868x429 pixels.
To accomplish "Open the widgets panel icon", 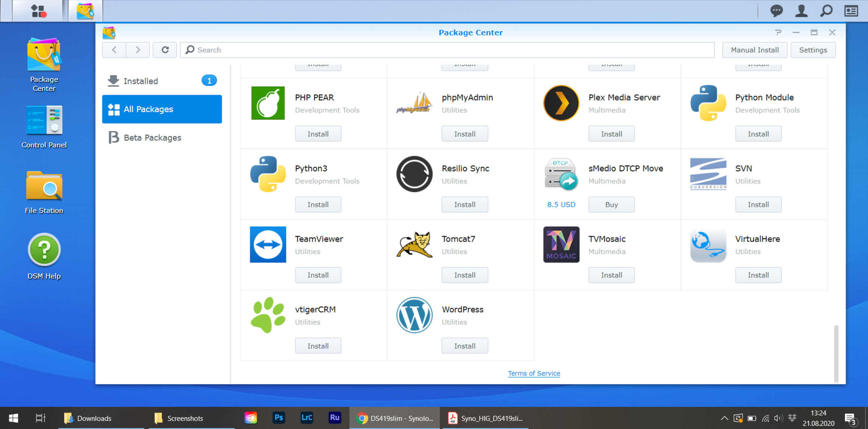I will (851, 11).
